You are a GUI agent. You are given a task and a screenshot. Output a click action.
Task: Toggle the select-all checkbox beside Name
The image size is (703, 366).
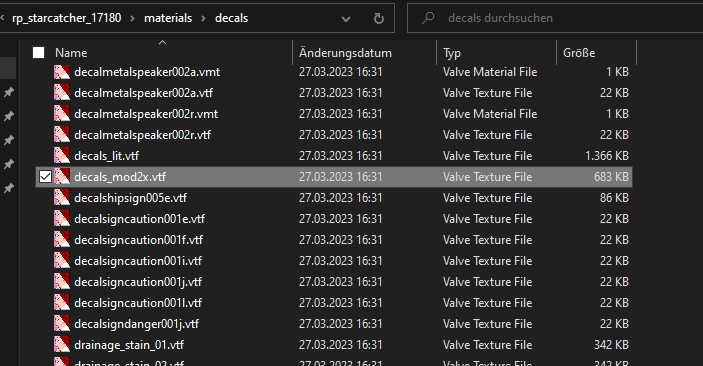39,52
